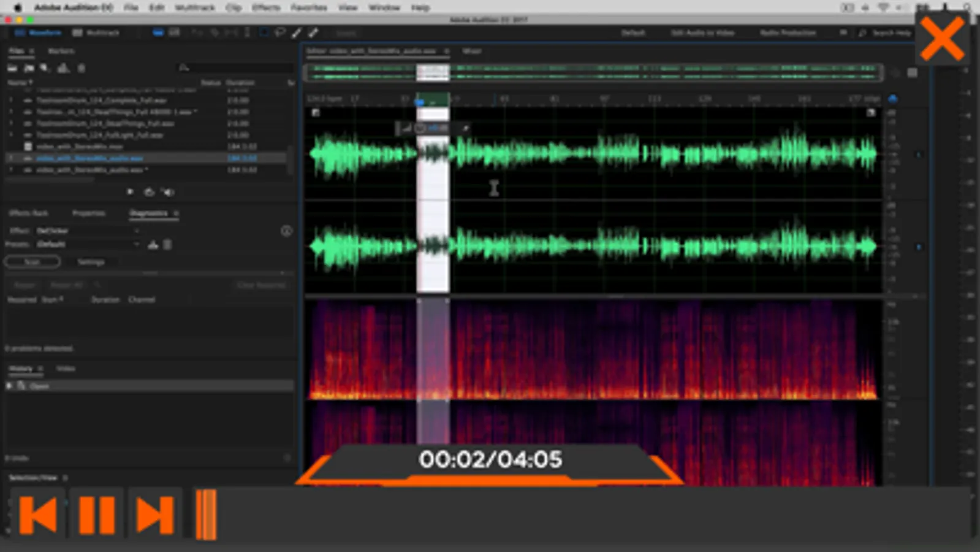Open the Effects menu
The image size is (980, 552).
(265, 7)
